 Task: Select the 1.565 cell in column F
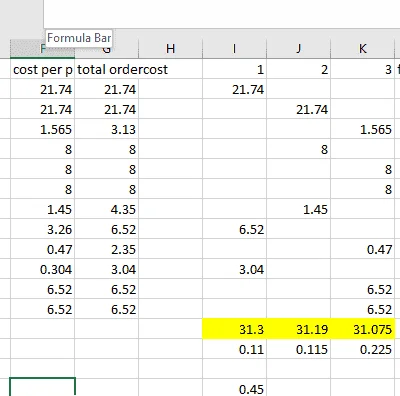pos(42,129)
